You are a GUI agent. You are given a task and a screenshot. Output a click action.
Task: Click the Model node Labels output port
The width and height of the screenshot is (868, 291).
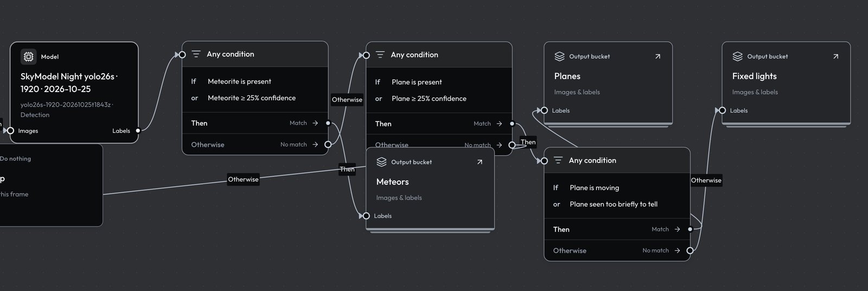point(138,131)
